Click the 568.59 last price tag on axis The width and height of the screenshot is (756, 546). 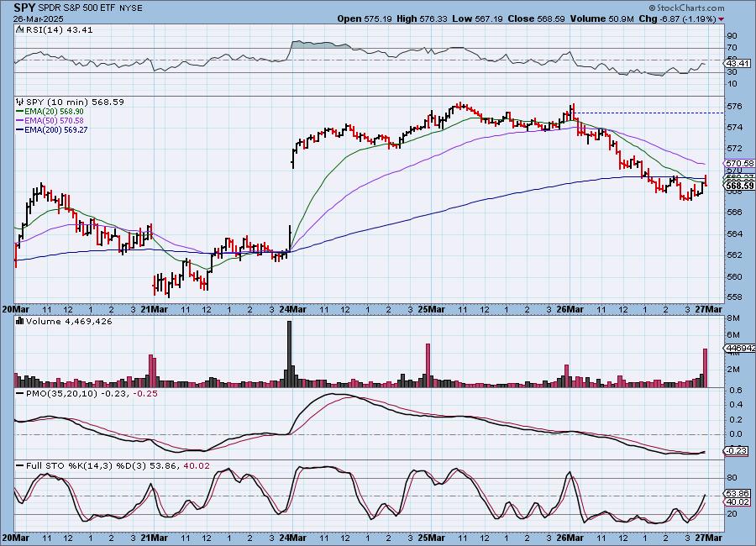(x=739, y=186)
